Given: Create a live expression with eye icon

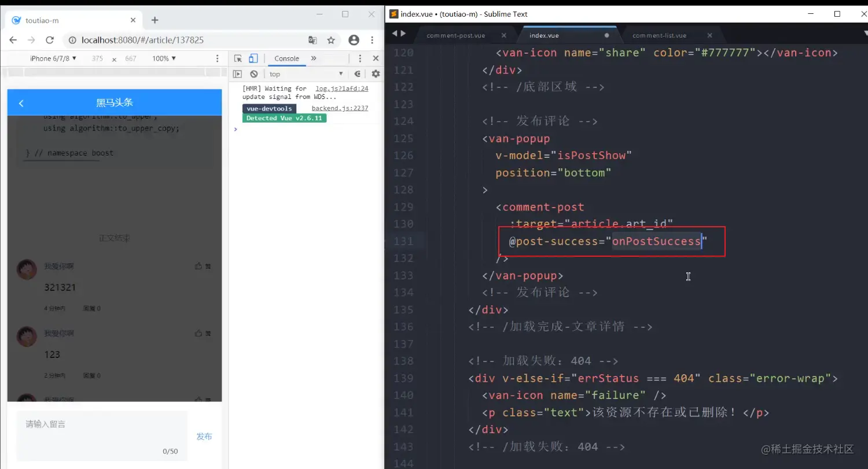Looking at the screenshot, I should click(358, 74).
